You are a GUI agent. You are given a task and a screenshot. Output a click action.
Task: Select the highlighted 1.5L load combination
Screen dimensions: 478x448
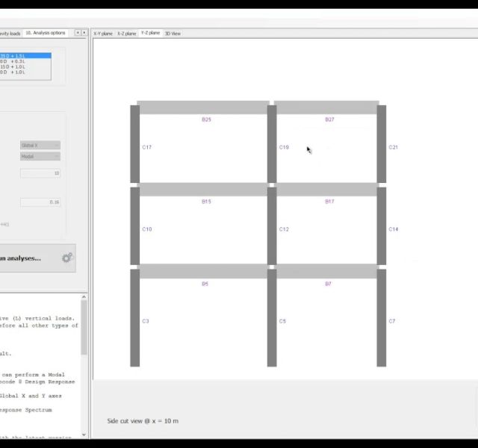pyautogui.click(x=25, y=56)
